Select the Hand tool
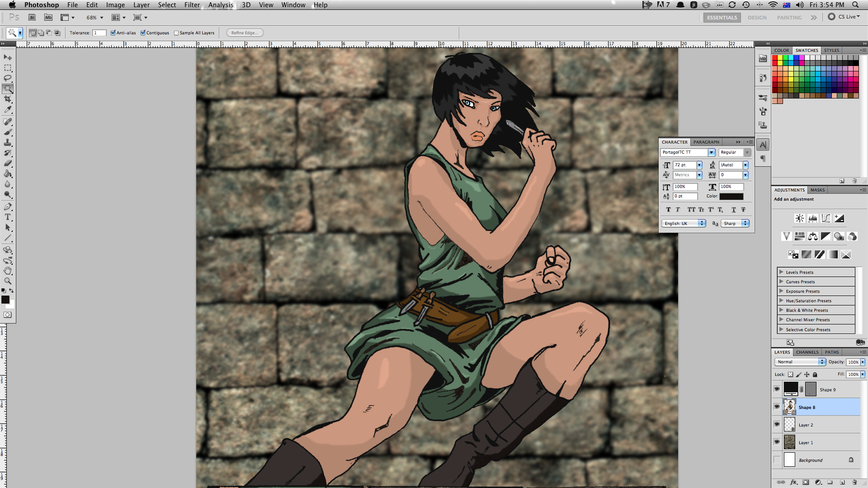868x488 pixels. (8, 271)
